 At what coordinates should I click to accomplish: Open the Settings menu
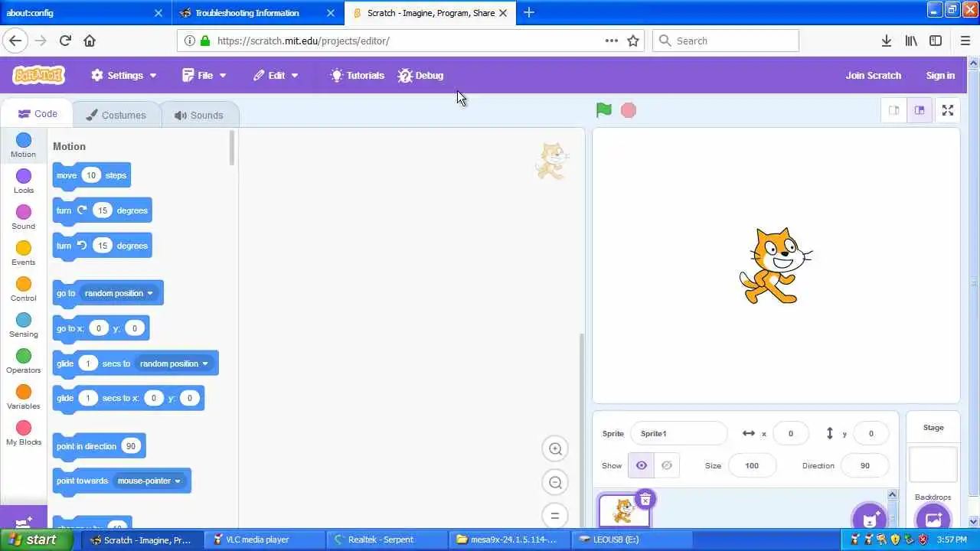pos(123,75)
